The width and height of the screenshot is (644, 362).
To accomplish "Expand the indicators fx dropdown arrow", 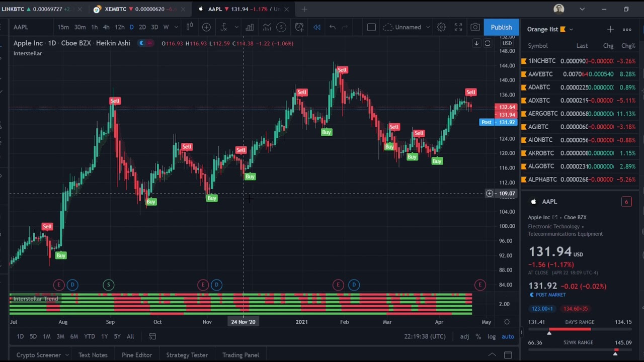I will tap(236, 27).
